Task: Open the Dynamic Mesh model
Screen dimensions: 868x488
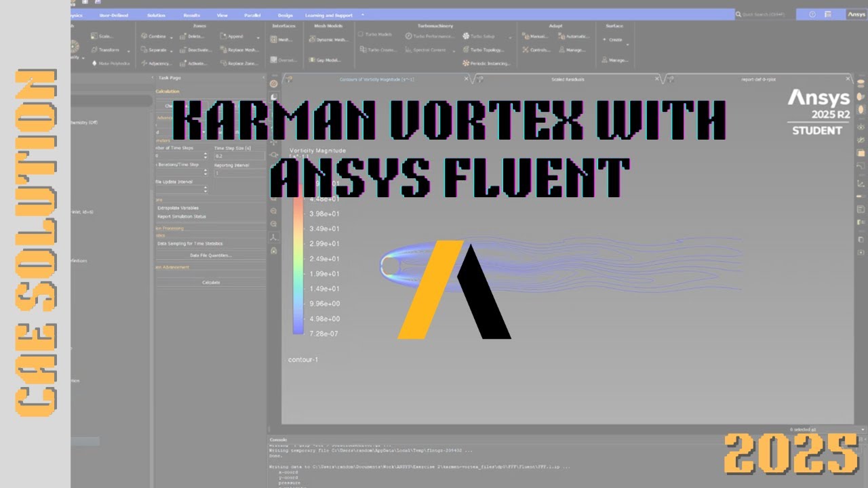Action: pos(328,39)
